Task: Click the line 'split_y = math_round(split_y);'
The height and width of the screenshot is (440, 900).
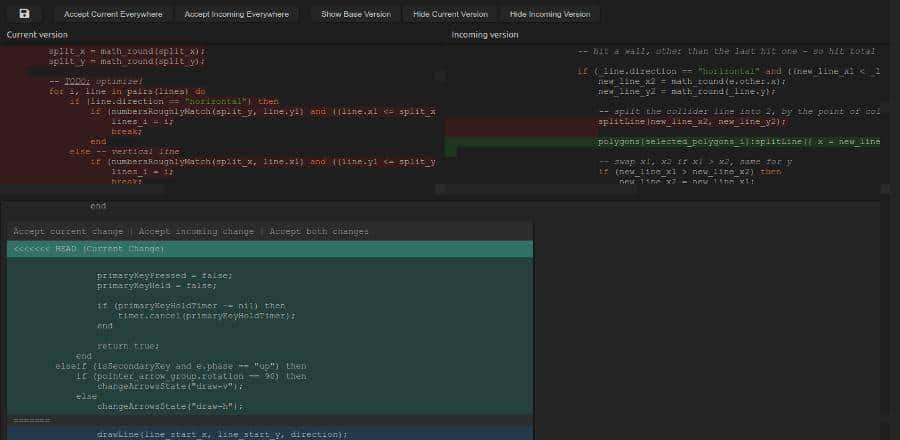Action: (x=126, y=61)
